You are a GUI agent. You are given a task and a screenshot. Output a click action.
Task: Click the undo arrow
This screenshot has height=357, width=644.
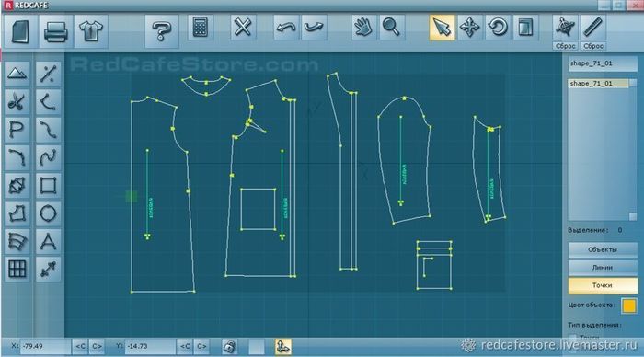286,28
